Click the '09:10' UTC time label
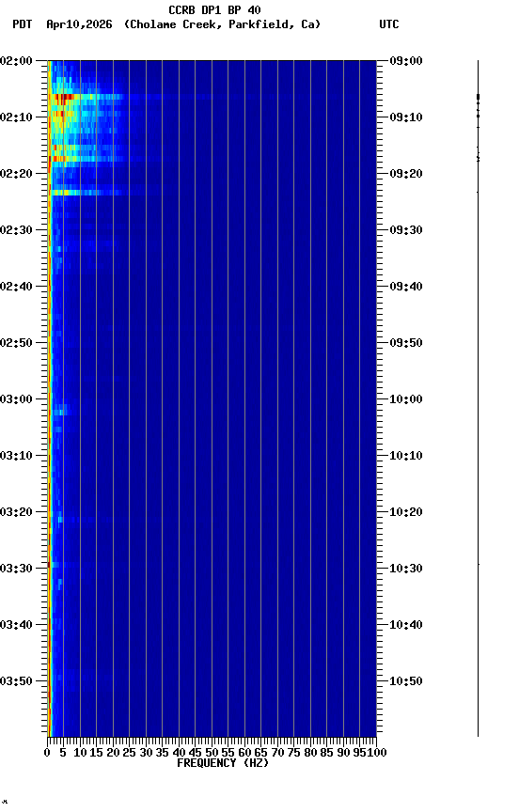Viewport: 519px width, 812px height. [x=406, y=117]
